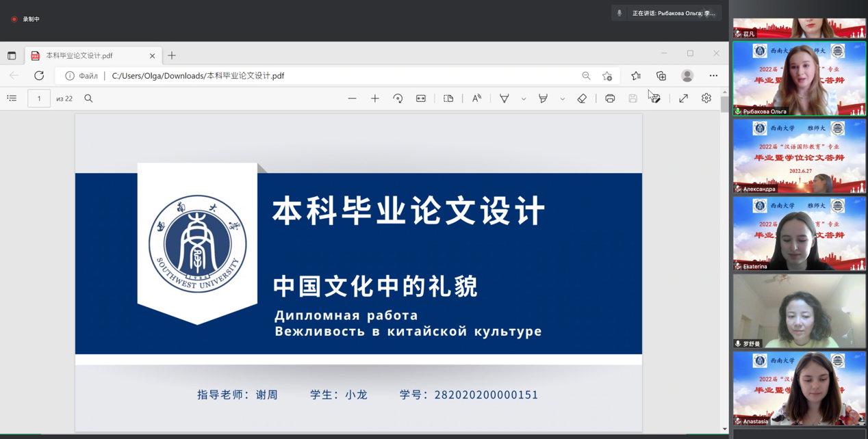868x439 pixels.
Task: Toggle fit to width view
Action: tap(421, 98)
